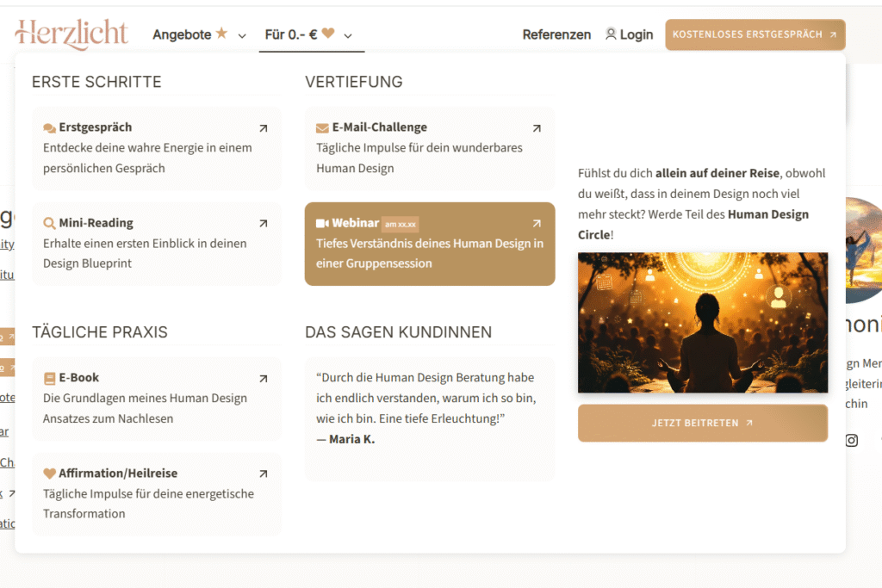This screenshot has height=588, width=882.
Task: Open the E-Mail-Challenge card
Action: pyautogui.click(x=430, y=148)
